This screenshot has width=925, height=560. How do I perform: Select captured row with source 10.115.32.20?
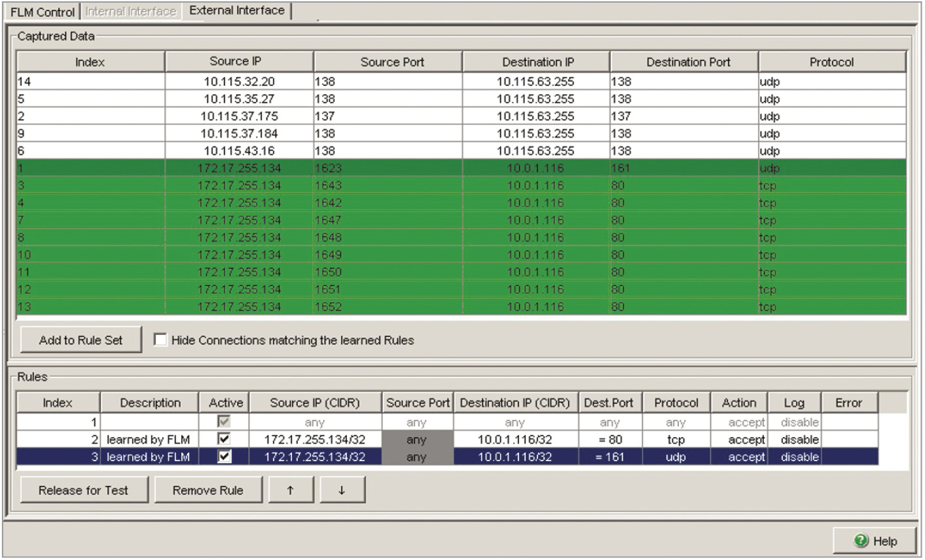(x=239, y=82)
